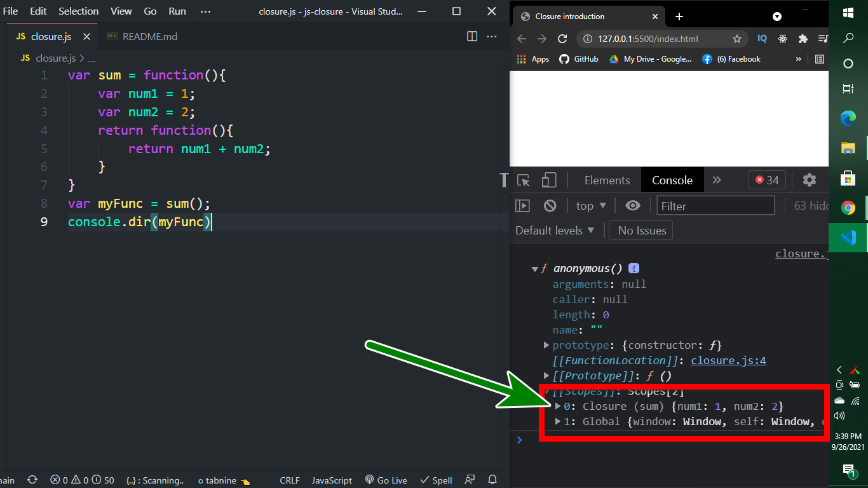Image resolution: width=868 pixels, height=488 pixels.
Task: Open the media control playlist icon in Chrome
Action: pos(823,39)
